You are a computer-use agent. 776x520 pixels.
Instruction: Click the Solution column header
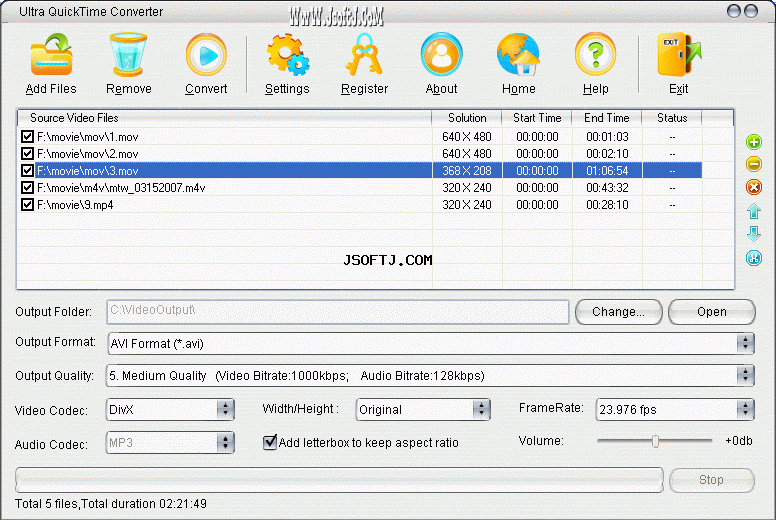click(x=467, y=118)
